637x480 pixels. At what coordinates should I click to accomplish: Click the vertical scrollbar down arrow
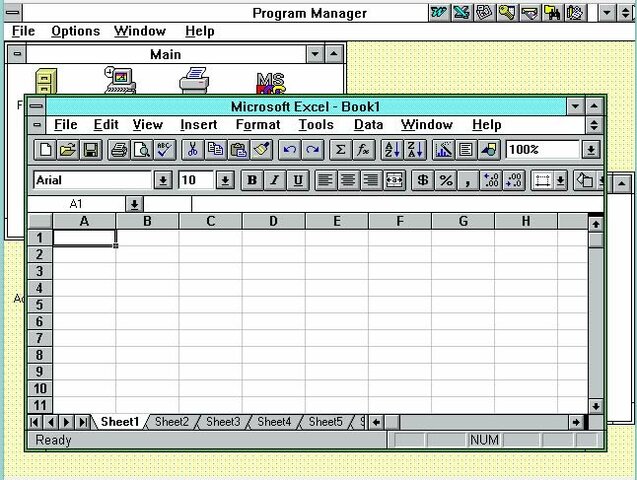click(x=596, y=406)
